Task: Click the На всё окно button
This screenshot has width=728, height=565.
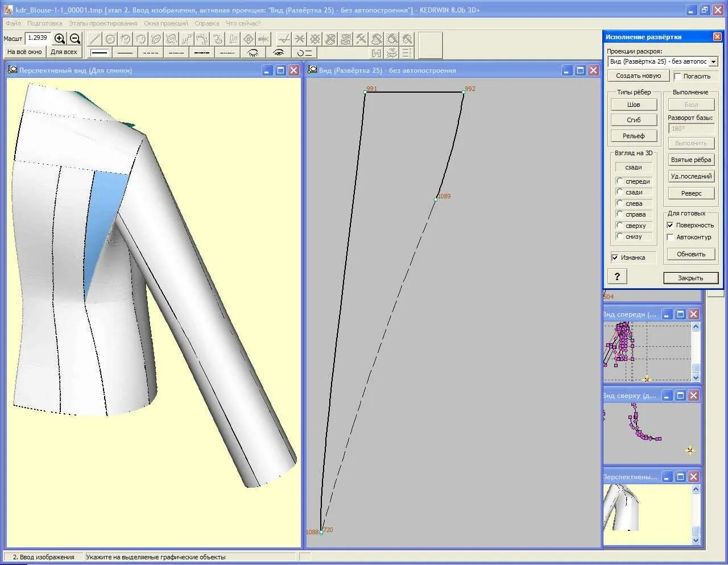Action: point(24,52)
